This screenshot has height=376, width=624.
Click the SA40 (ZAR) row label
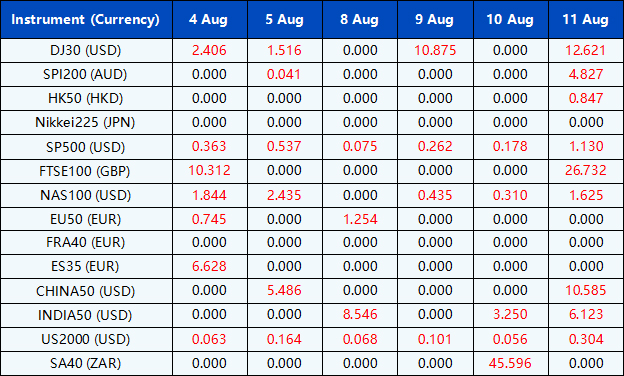coord(86,363)
